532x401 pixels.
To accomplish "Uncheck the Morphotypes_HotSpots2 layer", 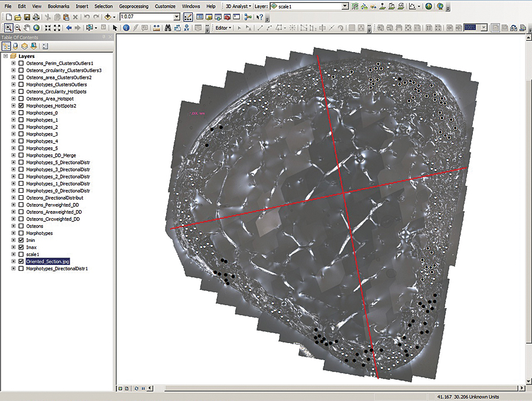I will click(21, 106).
